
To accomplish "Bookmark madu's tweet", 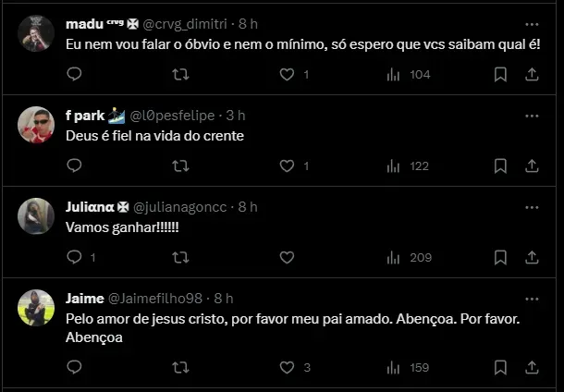I will [500, 74].
